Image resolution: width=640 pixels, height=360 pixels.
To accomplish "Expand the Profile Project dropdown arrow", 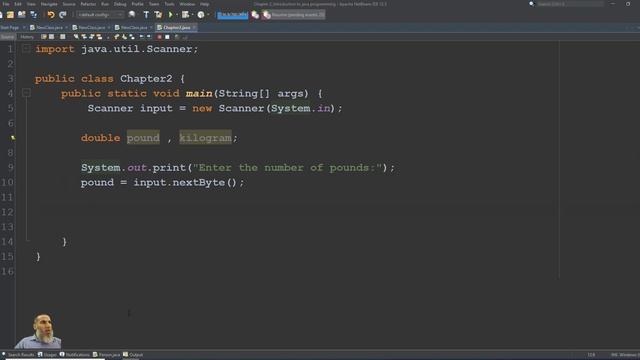I will coord(208,15).
